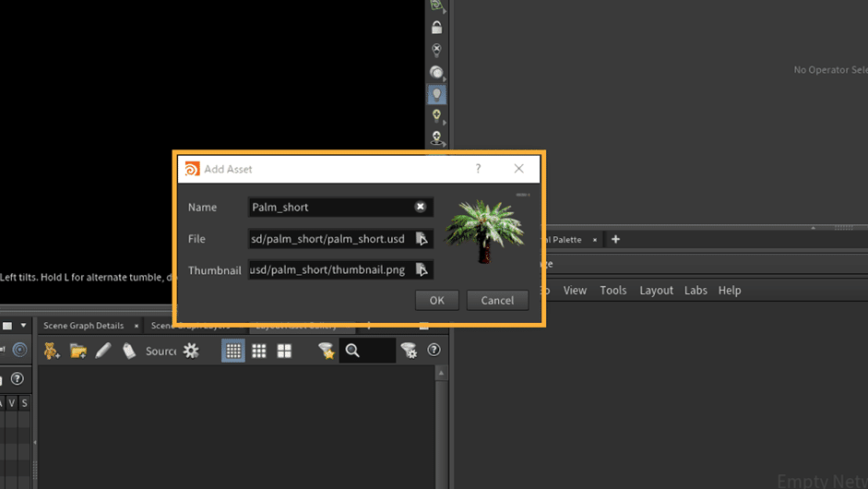This screenshot has height=489, width=868.
Task: Toggle the highlighted headlight bulb icon
Action: (437, 94)
